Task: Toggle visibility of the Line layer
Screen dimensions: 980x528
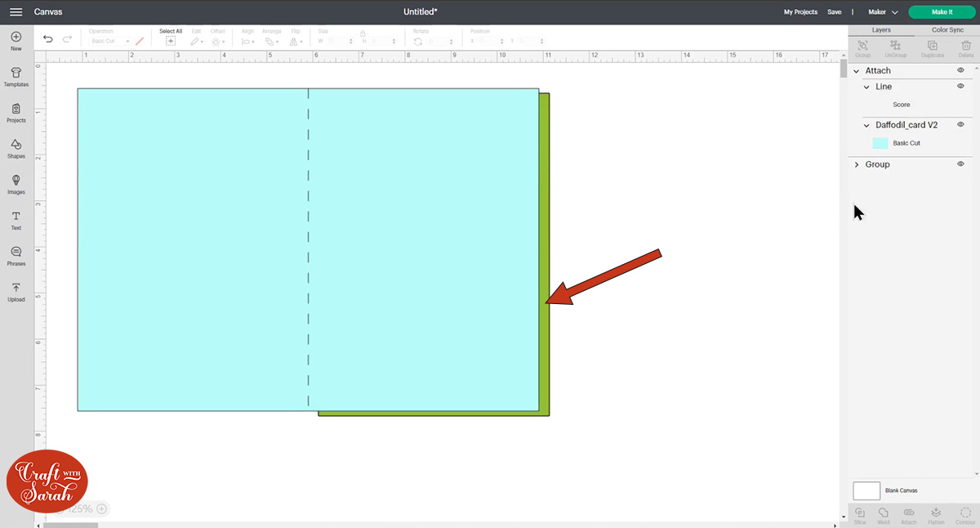Action: [960, 86]
